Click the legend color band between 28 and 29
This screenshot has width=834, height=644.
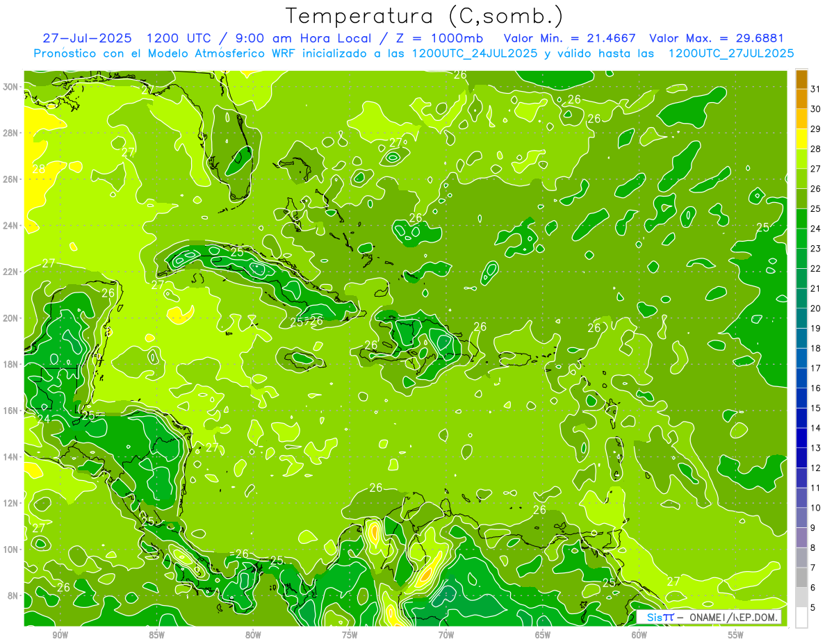801,139
